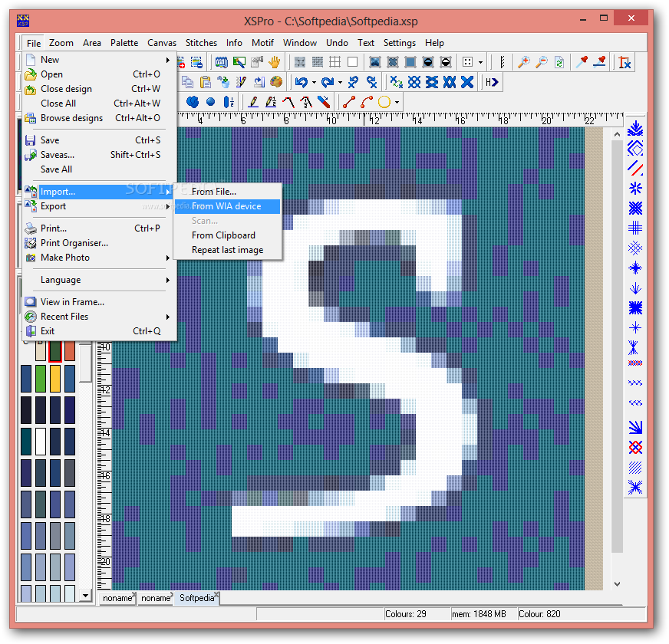Click Browse designs menu entry
The width and height of the screenshot is (669, 644).
(x=98, y=118)
